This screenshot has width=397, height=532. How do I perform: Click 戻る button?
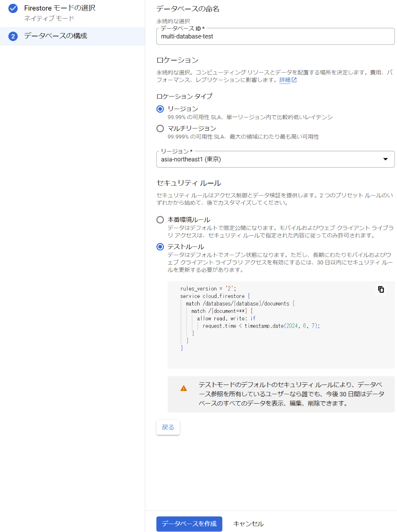(x=168, y=427)
